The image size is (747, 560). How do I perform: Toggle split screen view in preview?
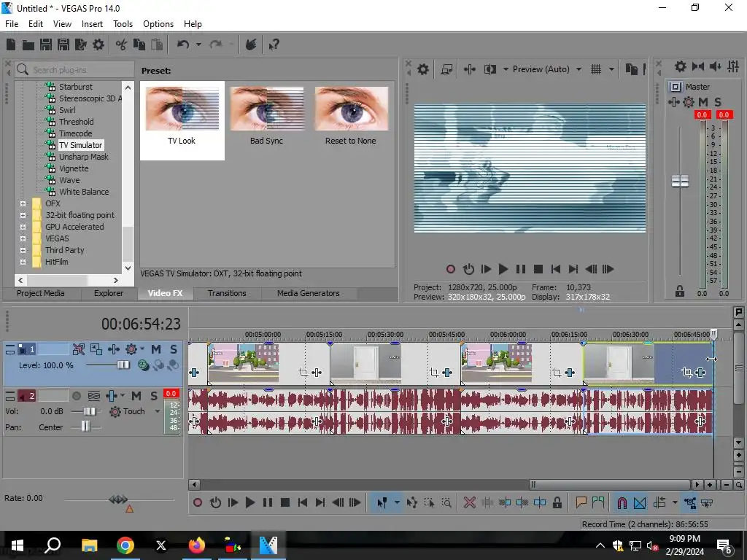pos(489,69)
